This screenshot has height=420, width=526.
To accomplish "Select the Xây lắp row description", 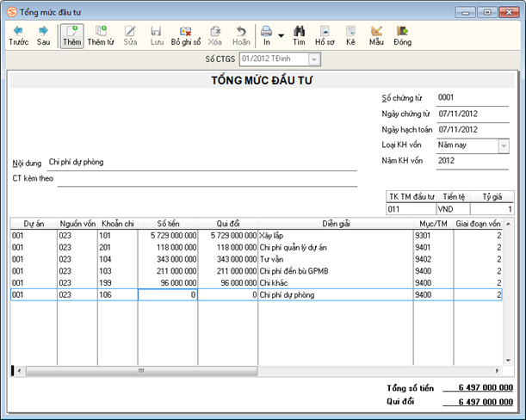I will click(x=336, y=236).
